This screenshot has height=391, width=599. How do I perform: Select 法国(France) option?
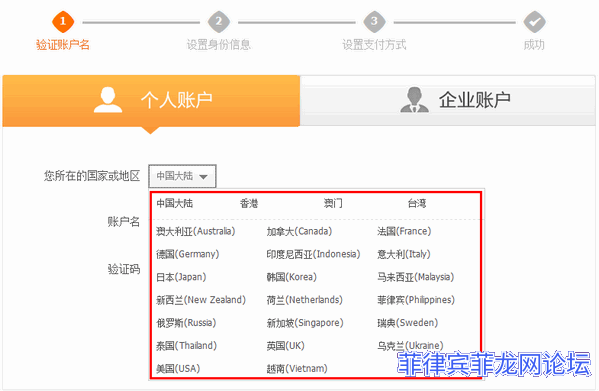404,231
